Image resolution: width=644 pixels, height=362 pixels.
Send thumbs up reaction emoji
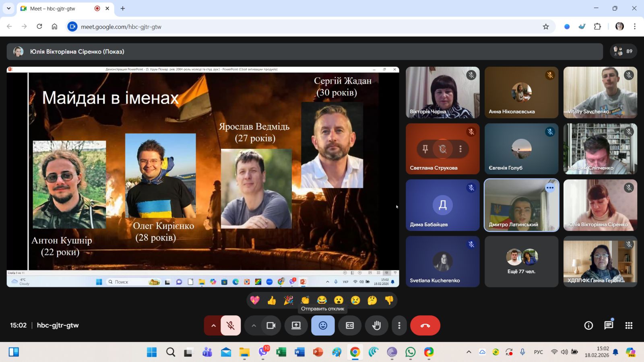pyautogui.click(x=272, y=300)
